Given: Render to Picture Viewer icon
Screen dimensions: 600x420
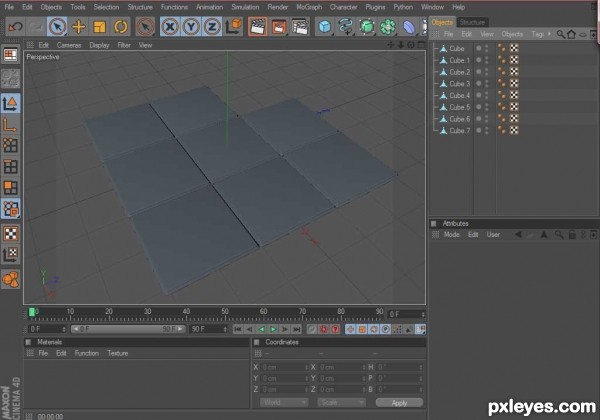Looking at the screenshot, I should click(x=279, y=27).
